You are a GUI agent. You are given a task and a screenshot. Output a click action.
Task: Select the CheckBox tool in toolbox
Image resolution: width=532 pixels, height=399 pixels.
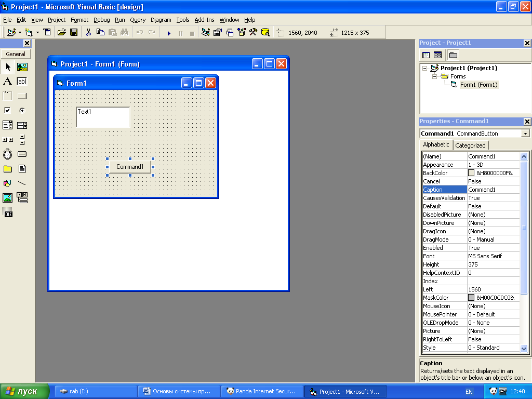point(7,110)
